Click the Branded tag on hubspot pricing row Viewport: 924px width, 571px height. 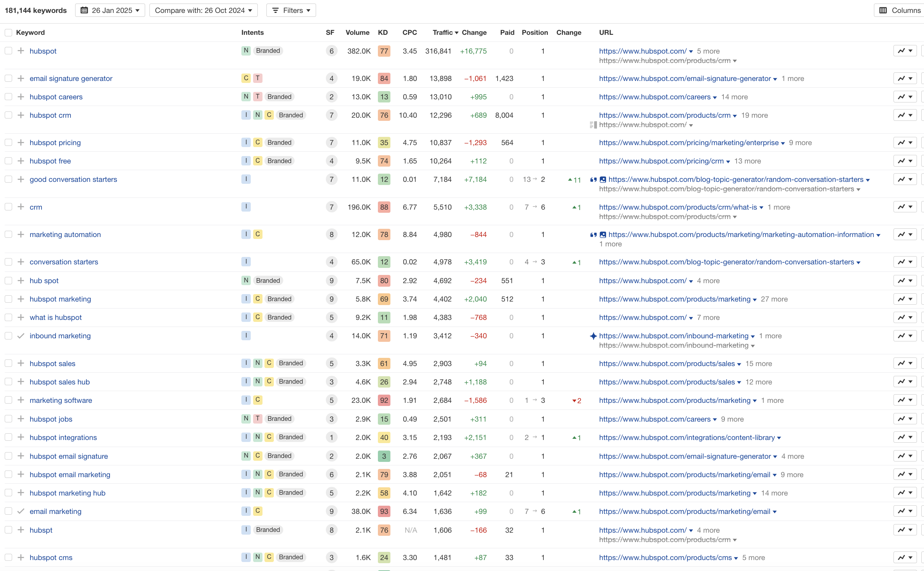[279, 142]
